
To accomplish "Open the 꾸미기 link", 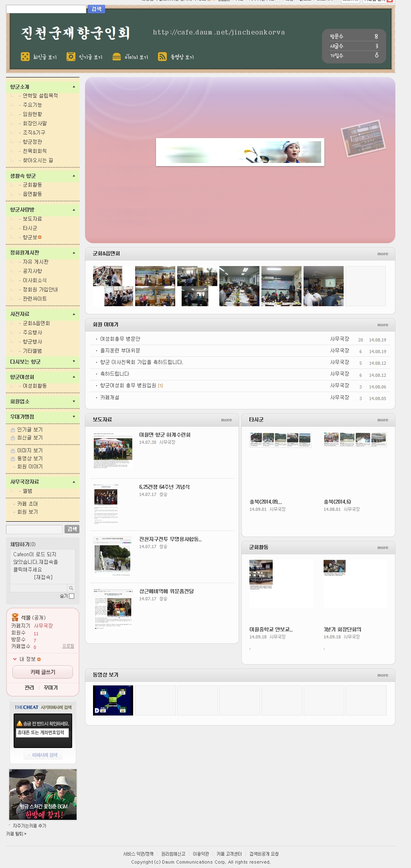I will pos(51,687).
